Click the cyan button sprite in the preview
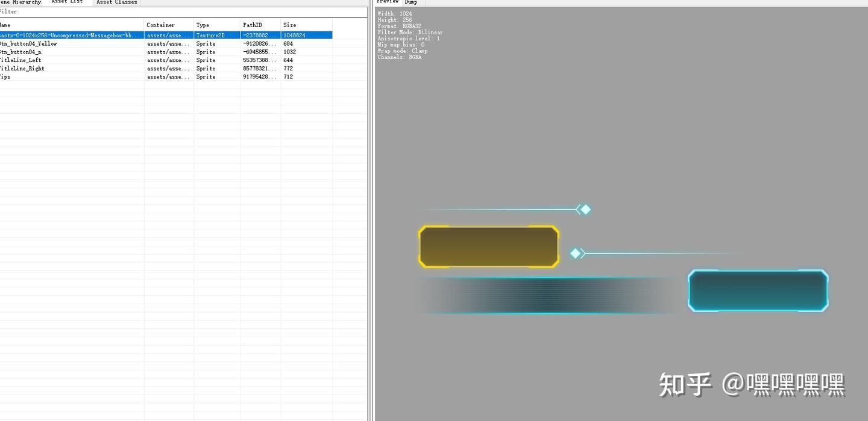Image resolution: width=868 pixels, height=421 pixels. [758, 290]
